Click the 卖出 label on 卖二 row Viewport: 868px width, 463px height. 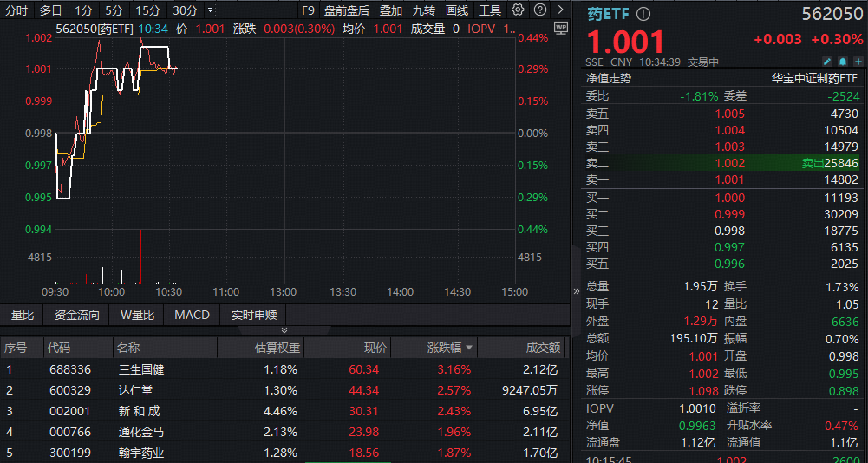pyautogui.click(x=813, y=163)
